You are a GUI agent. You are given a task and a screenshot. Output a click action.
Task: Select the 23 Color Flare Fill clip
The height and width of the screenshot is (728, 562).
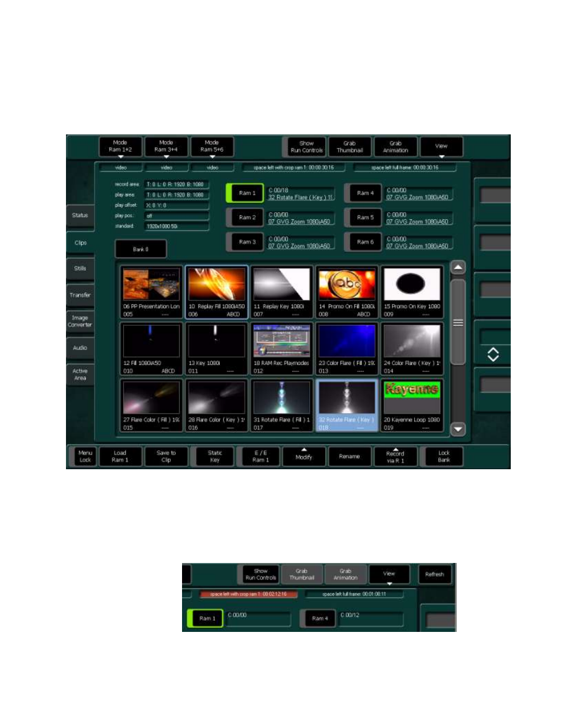[x=347, y=349]
